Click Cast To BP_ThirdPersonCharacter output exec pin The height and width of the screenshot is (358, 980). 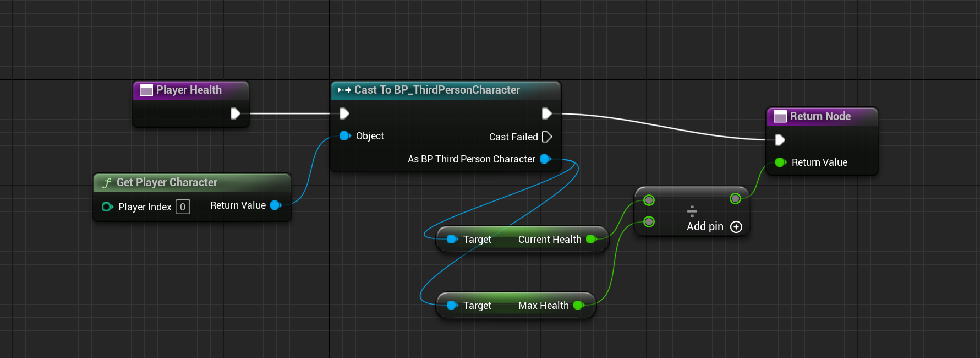click(546, 113)
